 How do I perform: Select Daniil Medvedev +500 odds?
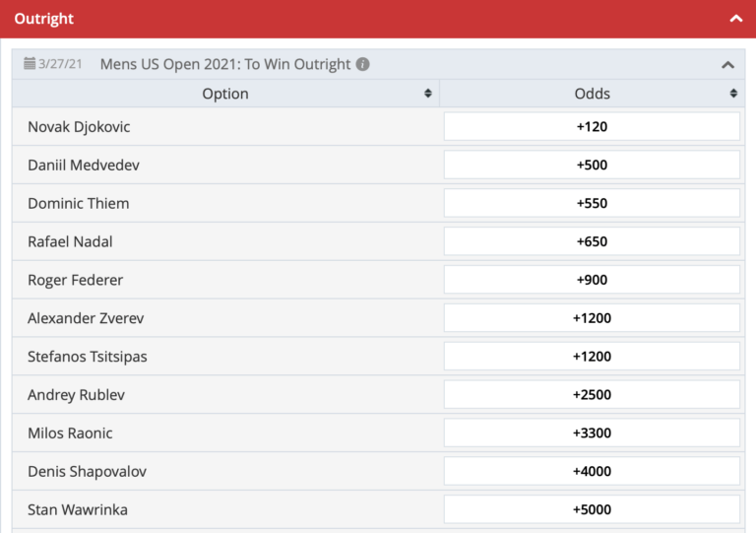tap(592, 165)
